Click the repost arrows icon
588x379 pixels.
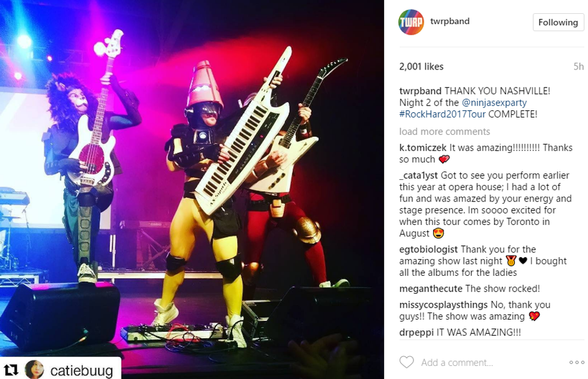[x=11, y=370]
